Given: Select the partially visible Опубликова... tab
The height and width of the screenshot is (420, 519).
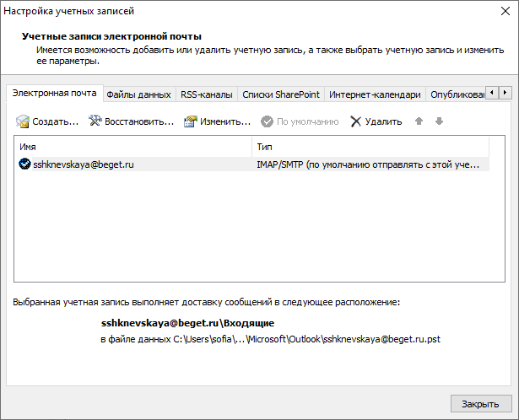Looking at the screenshot, I should [456, 94].
